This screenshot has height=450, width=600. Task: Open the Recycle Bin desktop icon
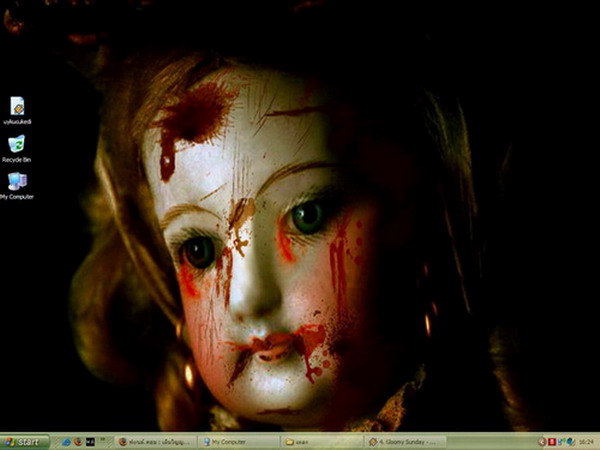click(x=16, y=144)
